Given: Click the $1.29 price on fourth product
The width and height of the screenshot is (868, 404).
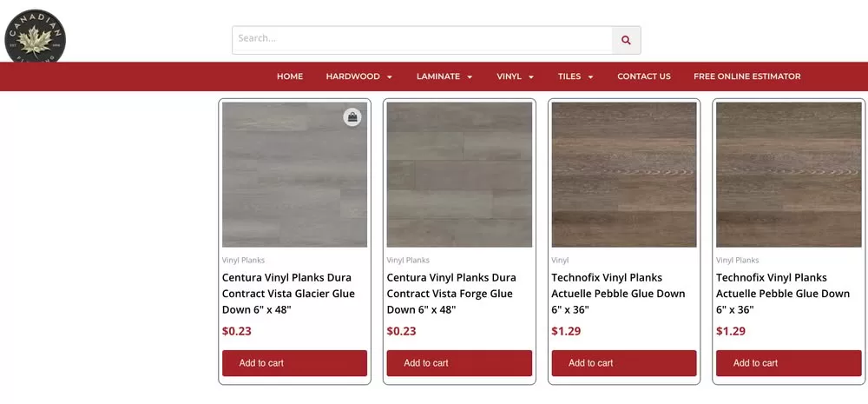Looking at the screenshot, I should coord(731,331).
